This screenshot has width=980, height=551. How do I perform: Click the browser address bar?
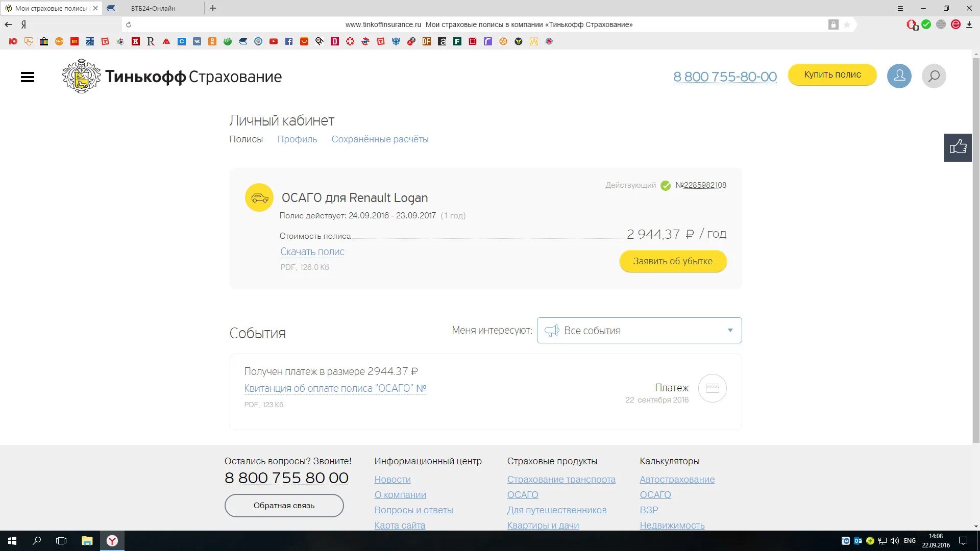click(x=488, y=24)
